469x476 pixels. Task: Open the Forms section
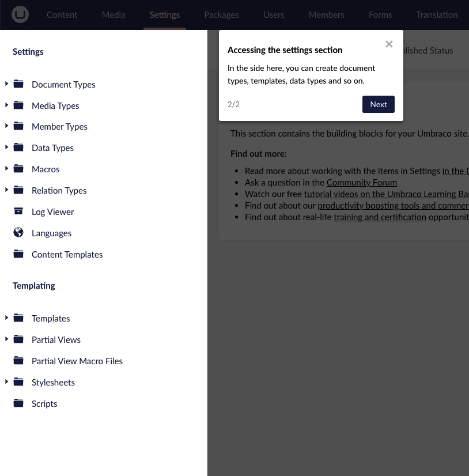coord(380,14)
